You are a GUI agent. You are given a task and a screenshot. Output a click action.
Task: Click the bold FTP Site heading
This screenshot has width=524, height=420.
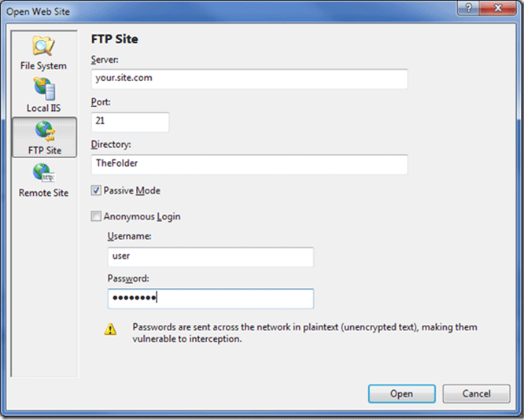(x=115, y=39)
